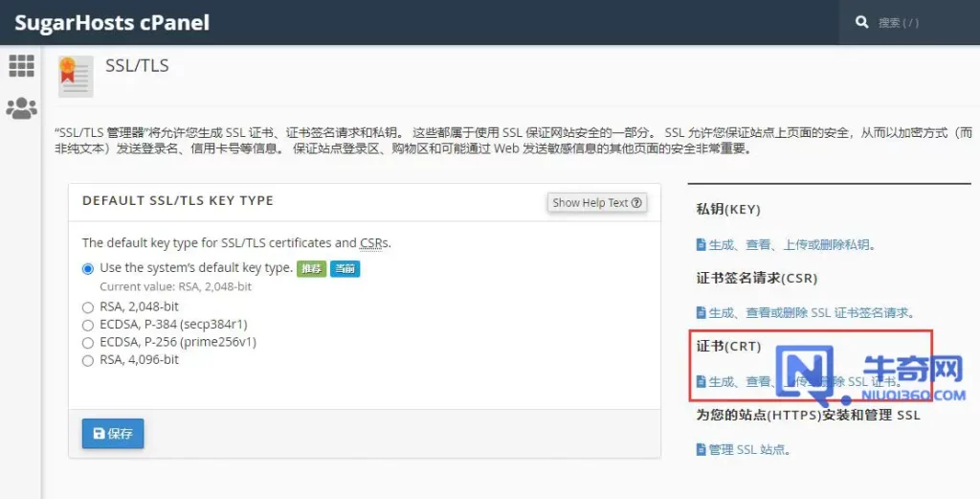Click the blue 当前 badge
Viewport: 980px width, 499px height.
tap(345, 269)
